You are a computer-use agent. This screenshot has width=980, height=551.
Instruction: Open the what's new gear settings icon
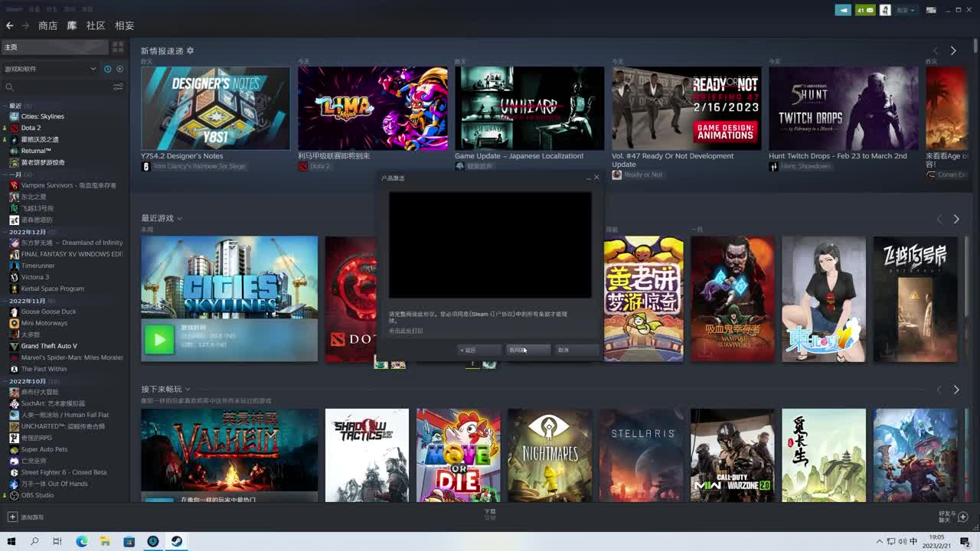click(x=190, y=51)
